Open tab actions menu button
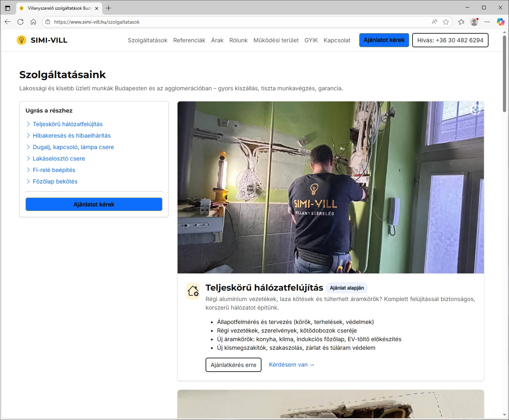Viewport: 509px width, 420px height. 8,8
